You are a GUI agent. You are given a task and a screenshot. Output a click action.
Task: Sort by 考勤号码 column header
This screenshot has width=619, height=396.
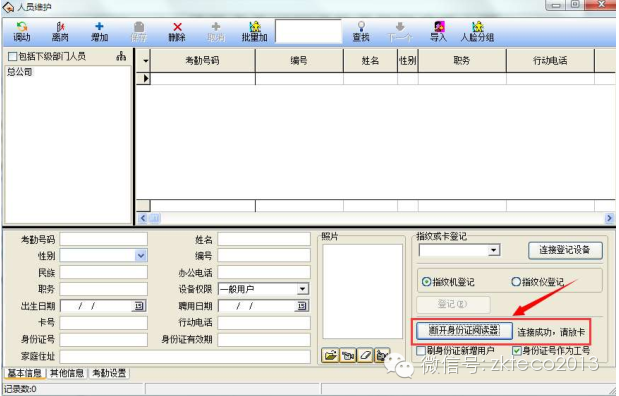coord(203,61)
